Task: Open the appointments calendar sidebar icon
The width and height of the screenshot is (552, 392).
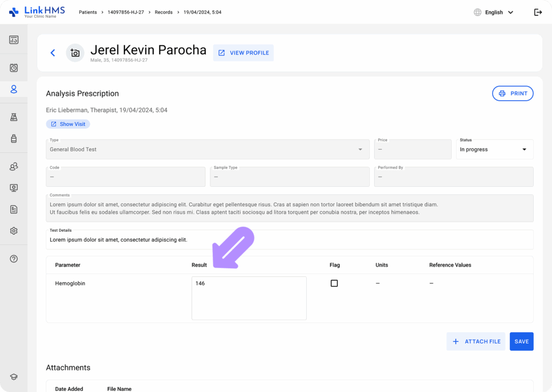Action: 13,67
